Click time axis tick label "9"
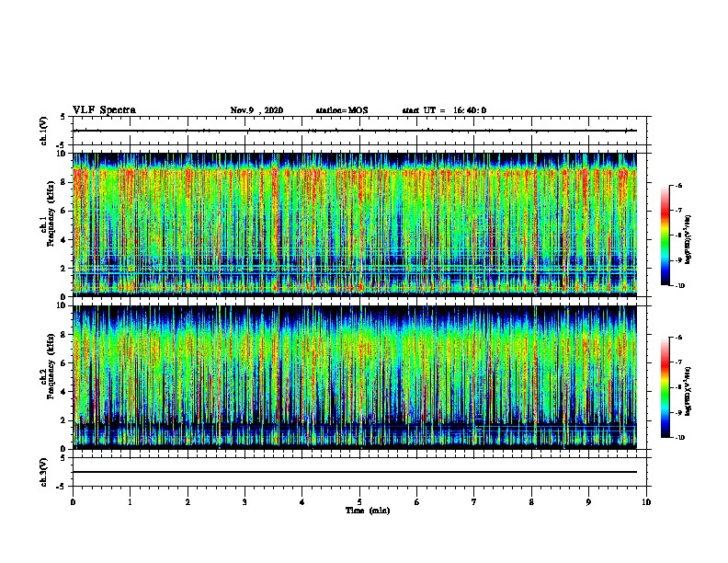This screenshot has width=728, height=563. click(x=588, y=502)
